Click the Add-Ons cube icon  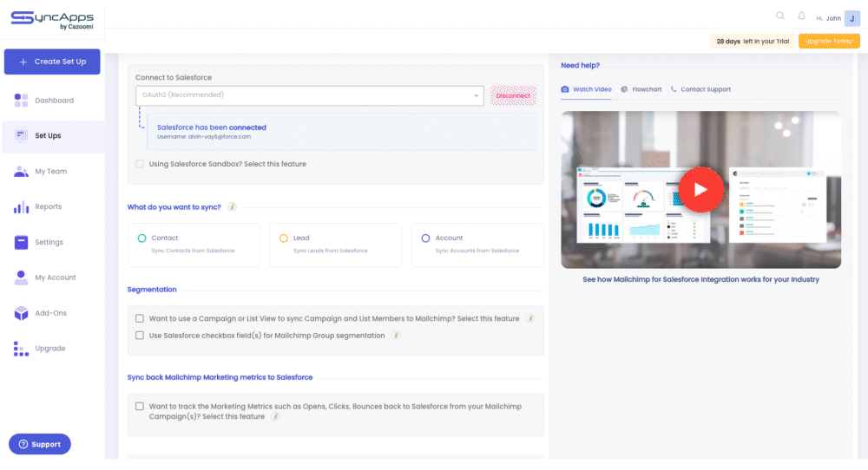(x=21, y=313)
